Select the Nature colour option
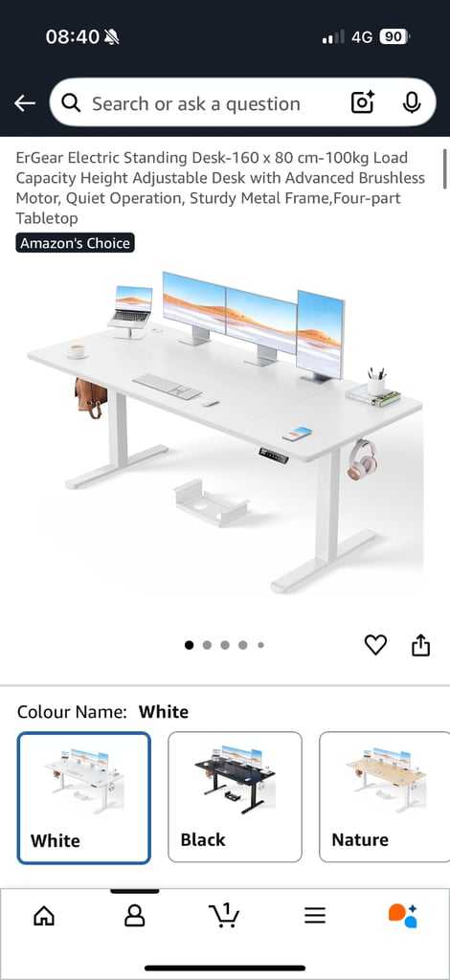The width and height of the screenshot is (450, 980). pyautogui.click(x=384, y=797)
